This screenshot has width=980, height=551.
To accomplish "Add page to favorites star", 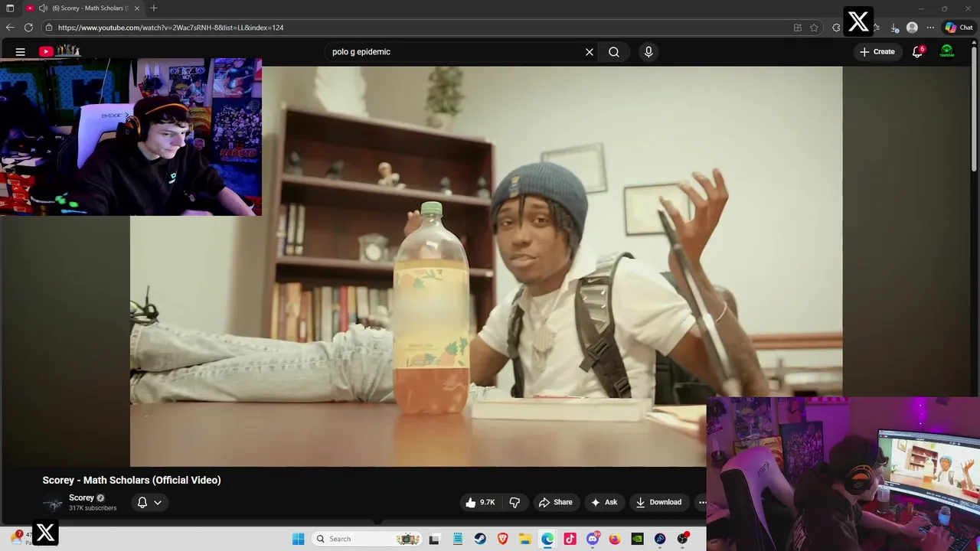I will point(815,28).
